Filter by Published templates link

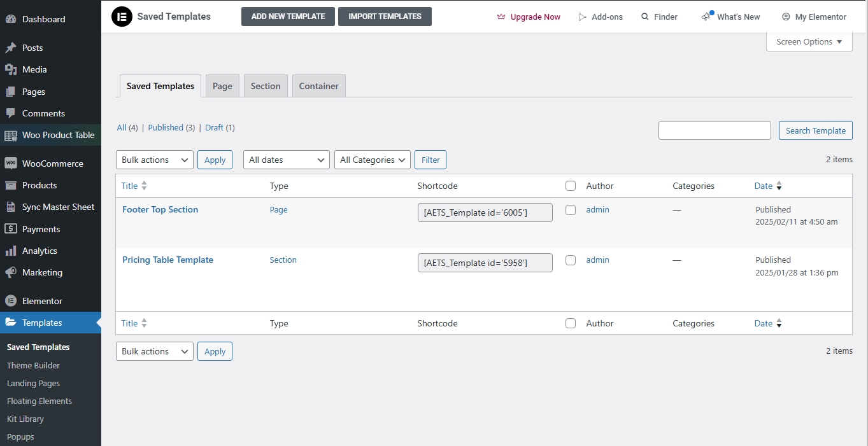tap(166, 127)
